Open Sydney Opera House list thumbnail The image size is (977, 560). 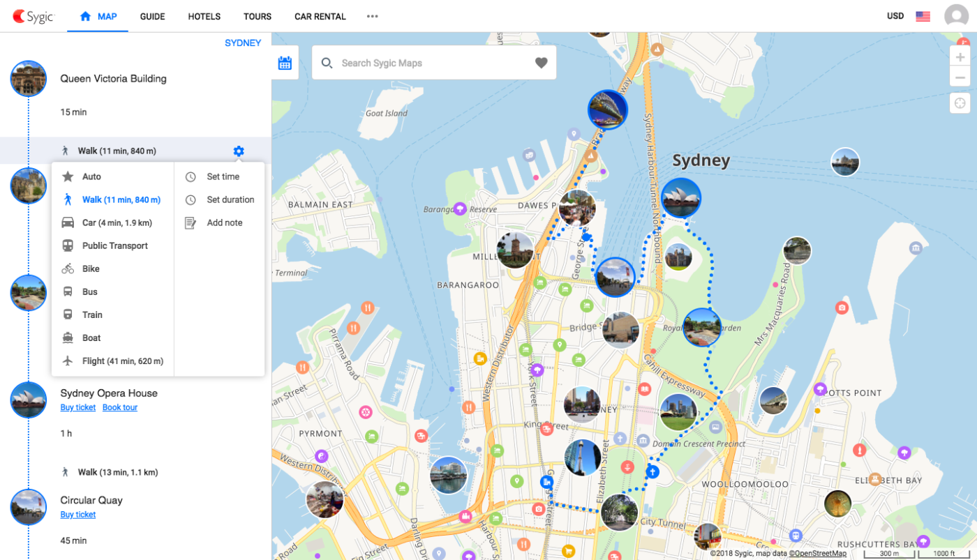[x=29, y=400]
